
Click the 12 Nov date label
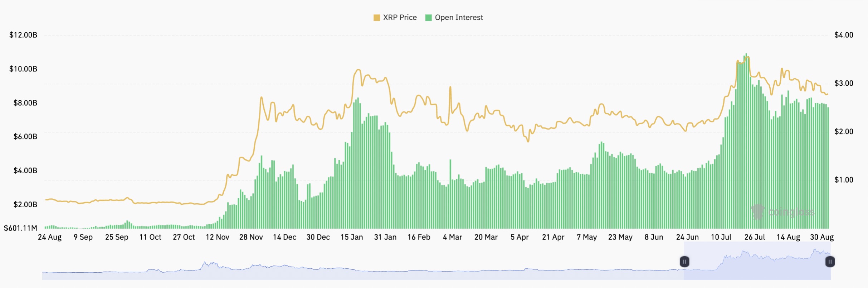coord(217,237)
